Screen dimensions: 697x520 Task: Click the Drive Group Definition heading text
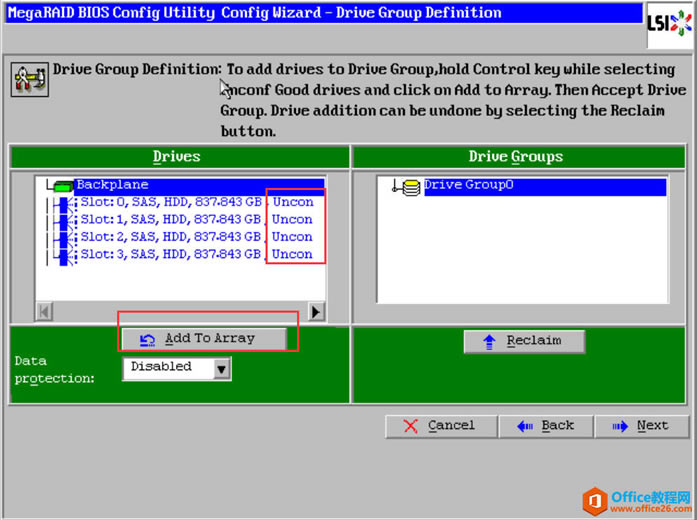(x=136, y=69)
